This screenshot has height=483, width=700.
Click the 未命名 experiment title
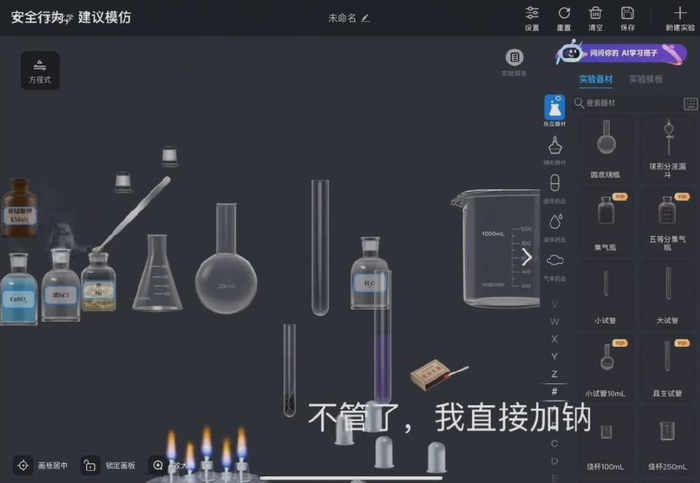[342, 18]
